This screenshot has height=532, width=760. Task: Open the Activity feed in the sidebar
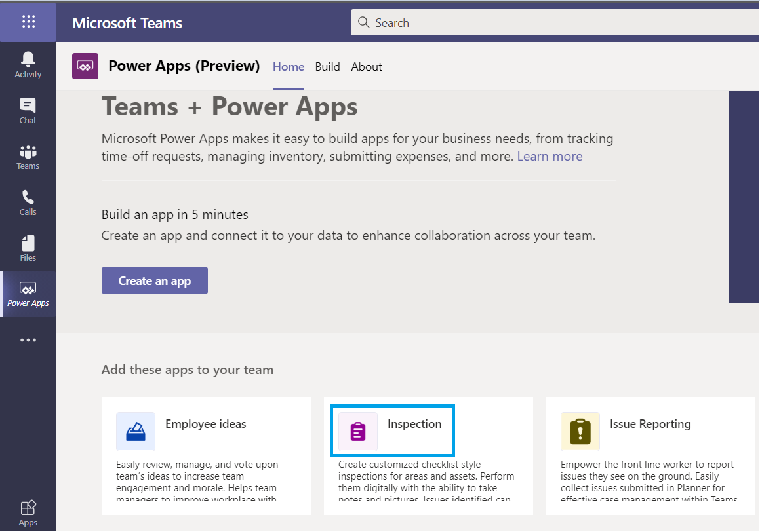pos(28,65)
